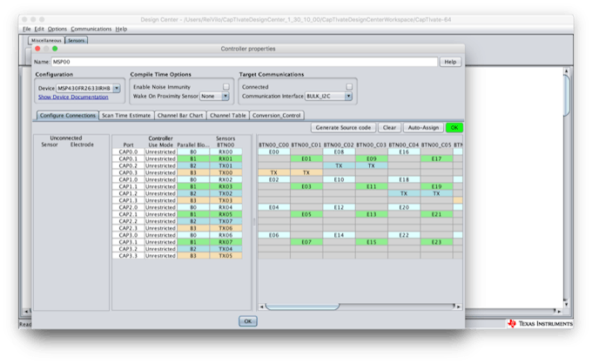Click Unrestricted use mode for CAP0.1
Viewport: 592px width, 364px height.
[160, 158]
